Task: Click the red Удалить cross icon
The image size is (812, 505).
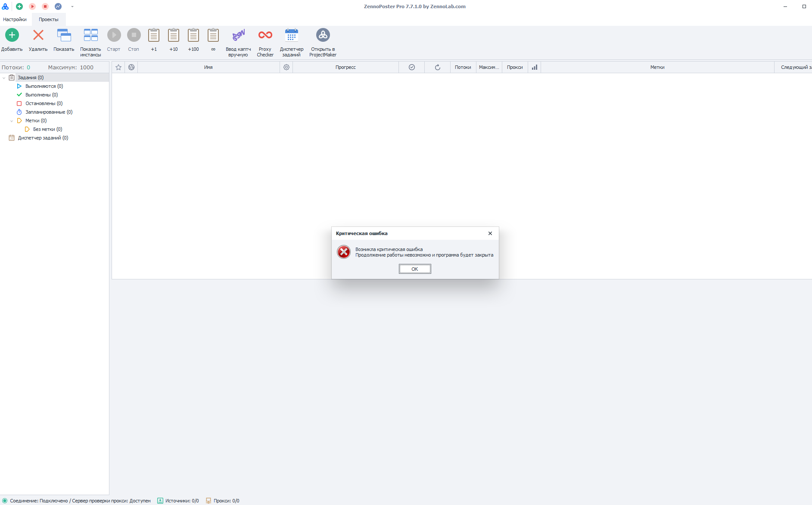Action: pyautogui.click(x=38, y=35)
